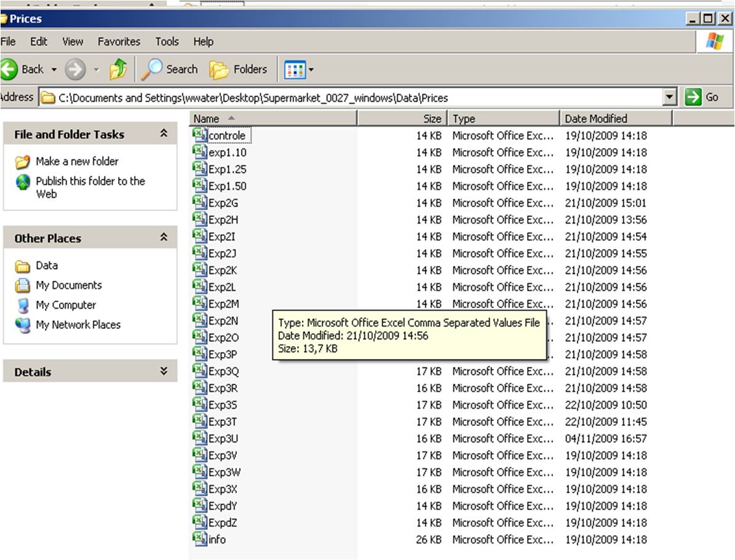Select the Exp1.25 file icon
Image resolution: width=735 pixels, height=560 pixels.
(200, 168)
